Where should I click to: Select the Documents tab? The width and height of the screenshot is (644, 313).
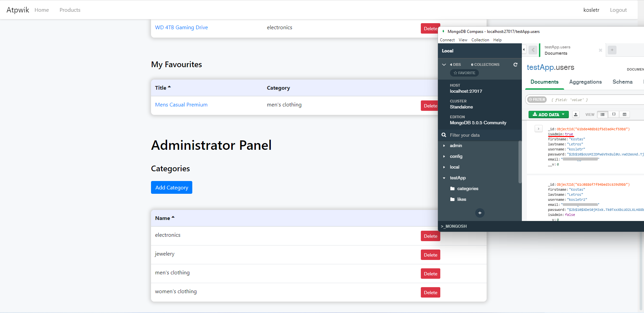click(544, 82)
